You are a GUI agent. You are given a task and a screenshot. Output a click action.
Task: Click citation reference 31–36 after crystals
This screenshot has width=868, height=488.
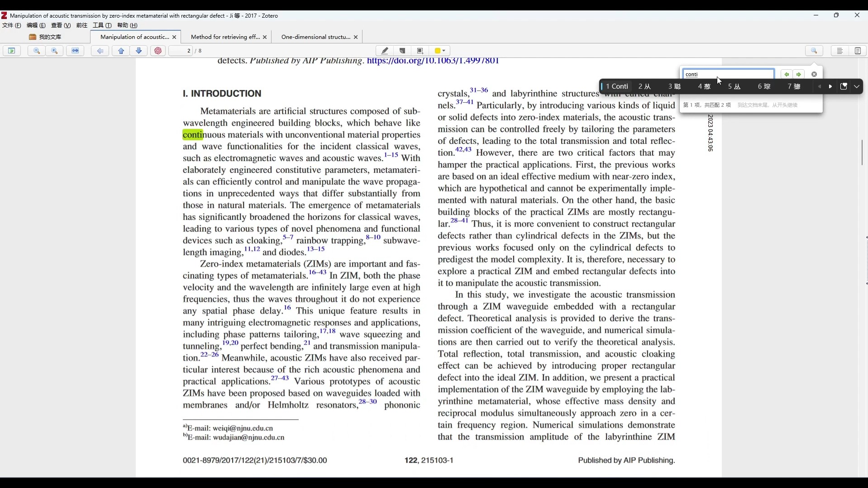point(479,90)
